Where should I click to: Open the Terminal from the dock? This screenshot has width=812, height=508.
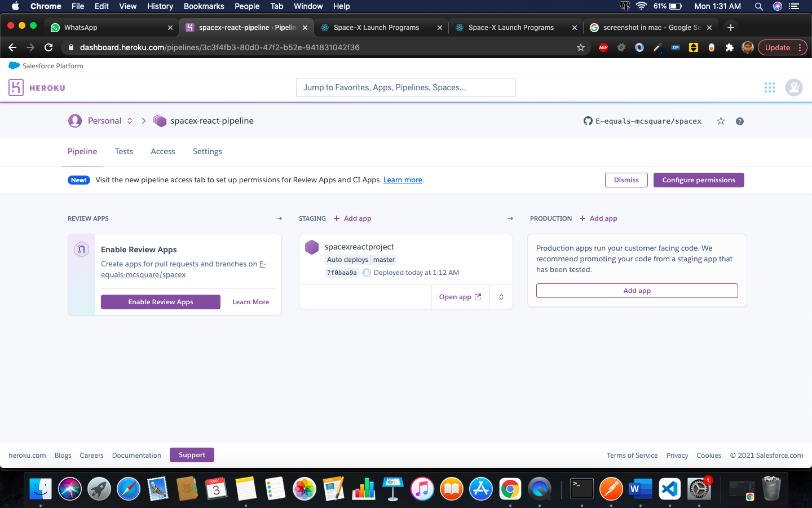tap(581, 489)
